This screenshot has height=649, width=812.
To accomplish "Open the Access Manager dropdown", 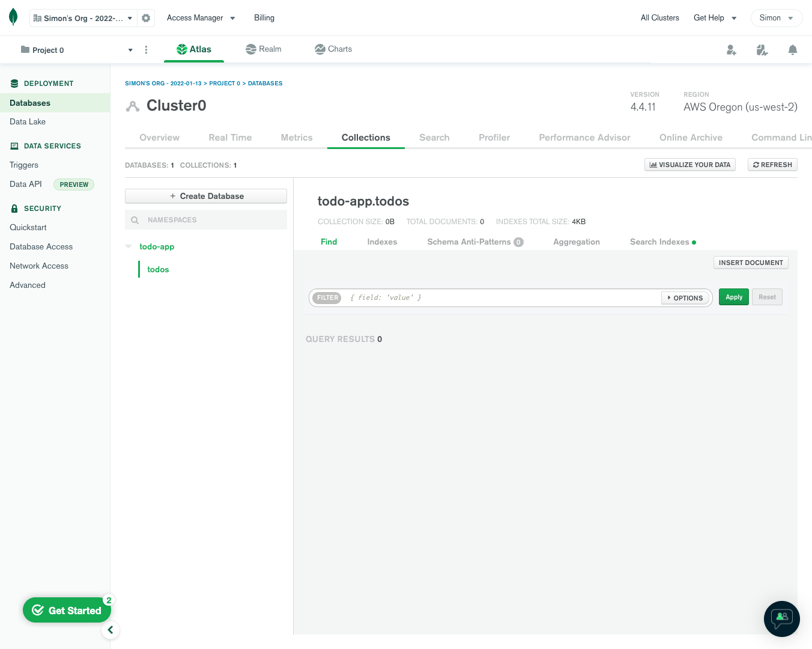I will tap(201, 18).
